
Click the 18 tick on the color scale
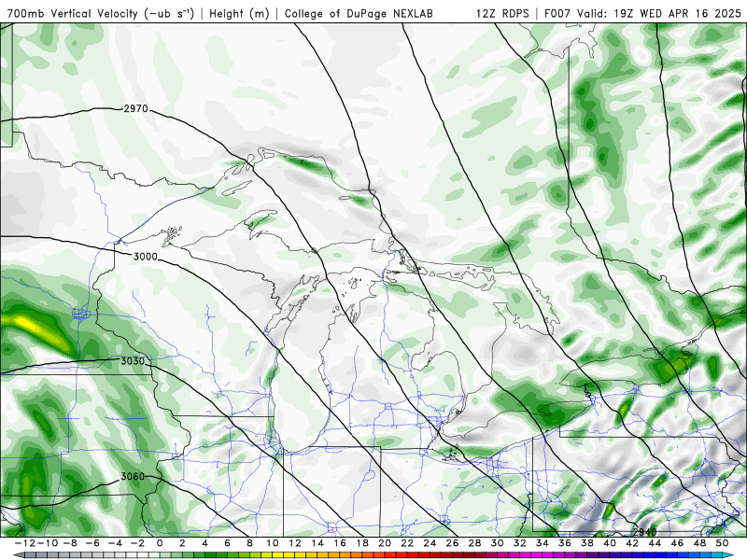(362, 543)
